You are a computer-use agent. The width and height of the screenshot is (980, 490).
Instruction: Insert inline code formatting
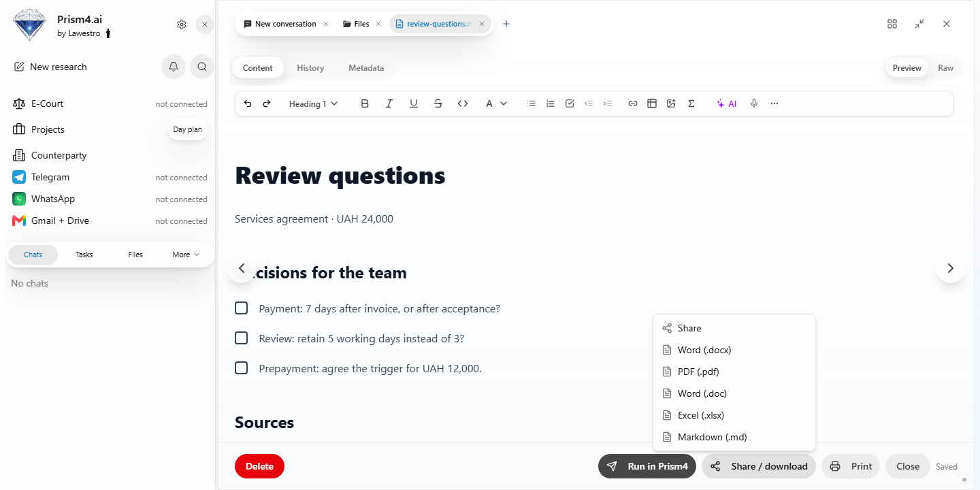(x=463, y=103)
